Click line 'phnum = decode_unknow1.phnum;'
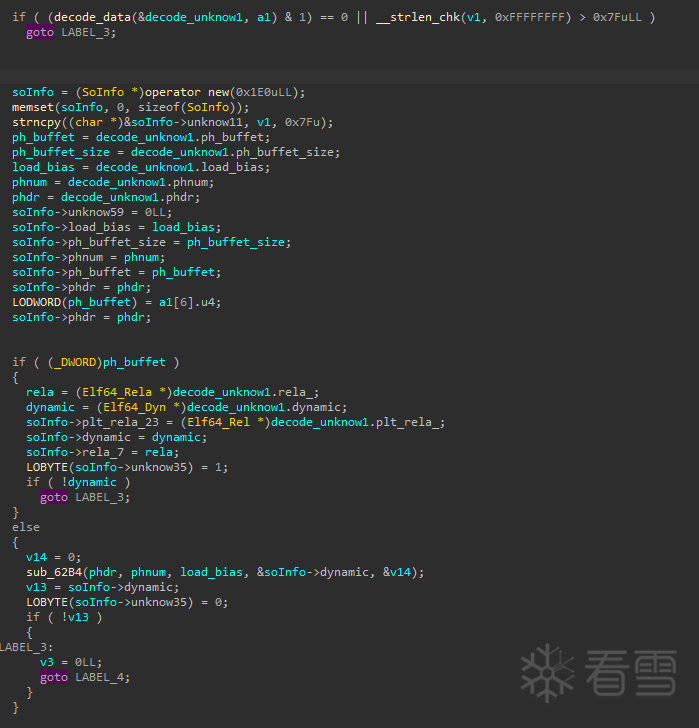Viewport: 699px width, 728px height. [113, 182]
